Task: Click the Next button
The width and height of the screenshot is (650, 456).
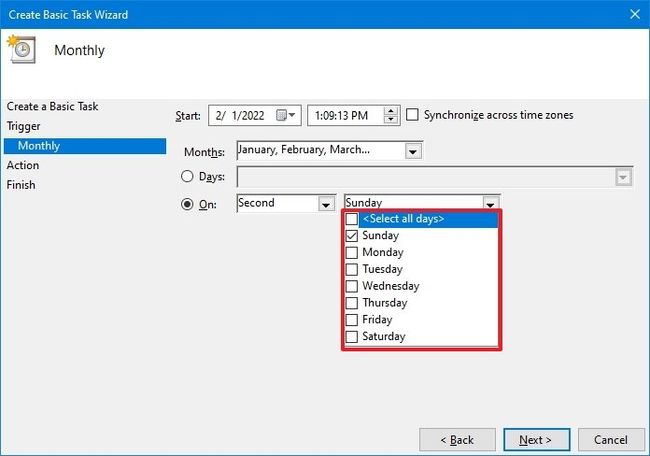Action: click(536, 440)
